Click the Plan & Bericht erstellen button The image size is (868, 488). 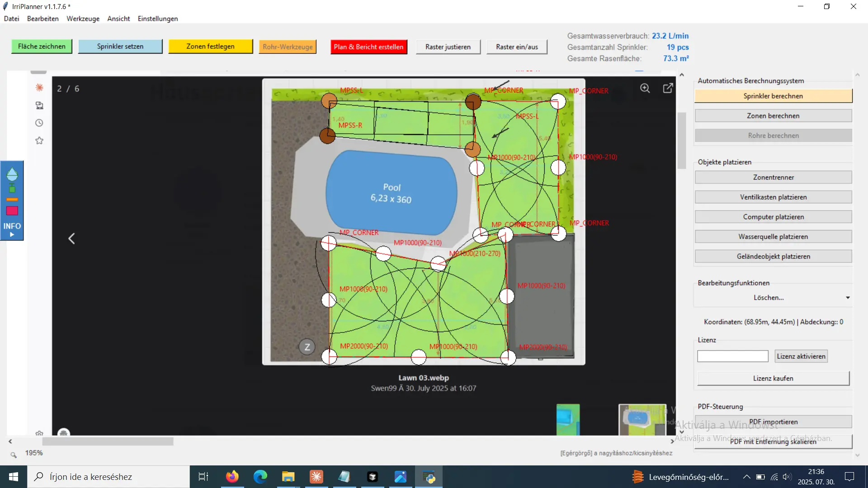368,47
